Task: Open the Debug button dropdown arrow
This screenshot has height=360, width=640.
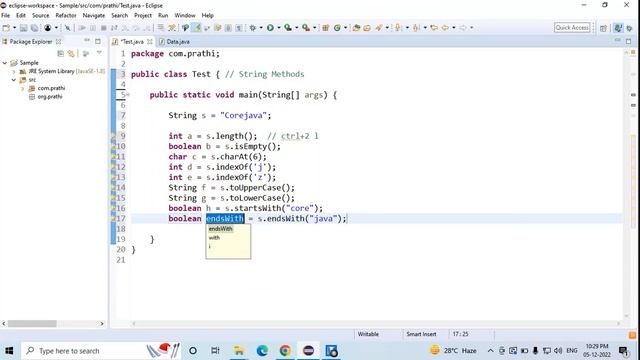Action: click(x=261, y=28)
